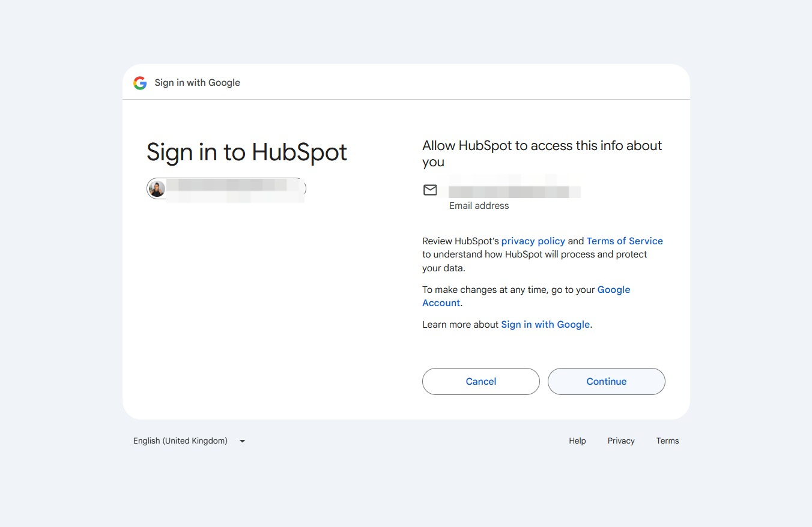812x527 pixels.
Task: Select English (United Kingdom) language selector
Action: (x=190, y=441)
